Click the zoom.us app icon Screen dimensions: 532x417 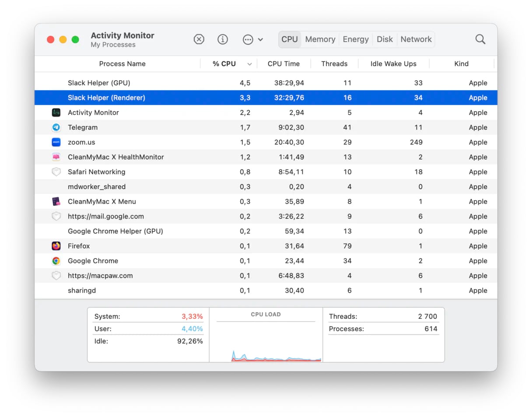[x=56, y=142]
